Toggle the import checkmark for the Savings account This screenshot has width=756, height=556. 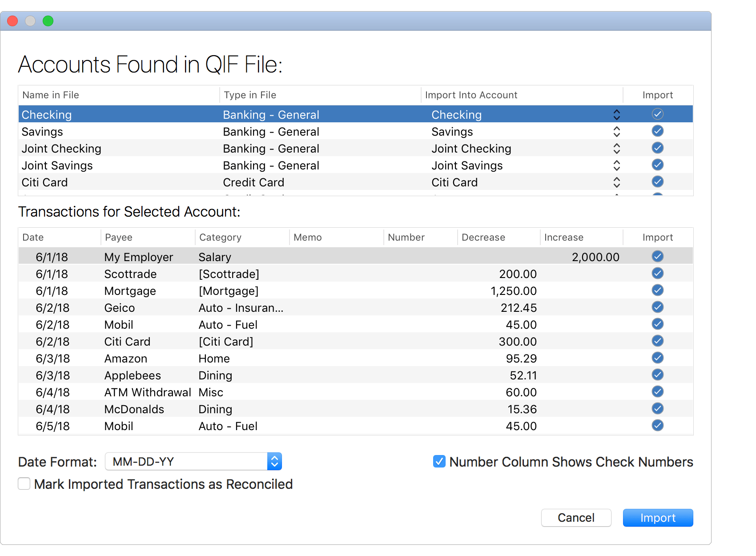pyautogui.click(x=657, y=131)
